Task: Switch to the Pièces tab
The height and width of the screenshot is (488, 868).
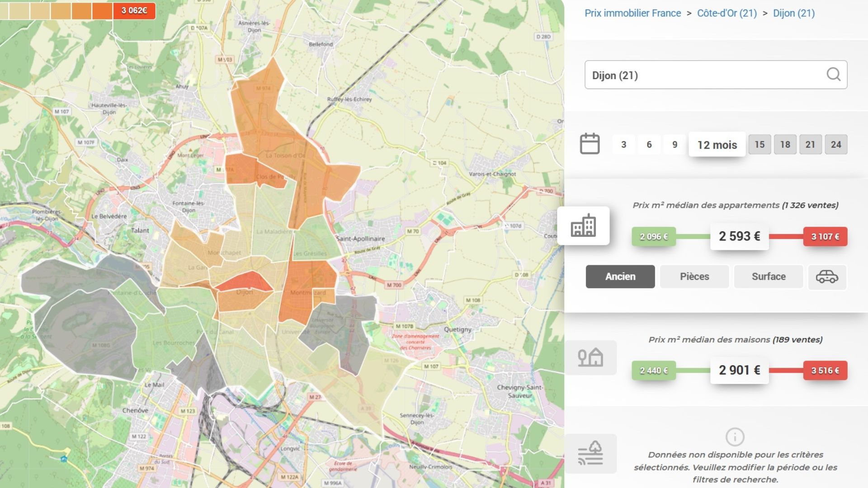Action: [694, 277]
